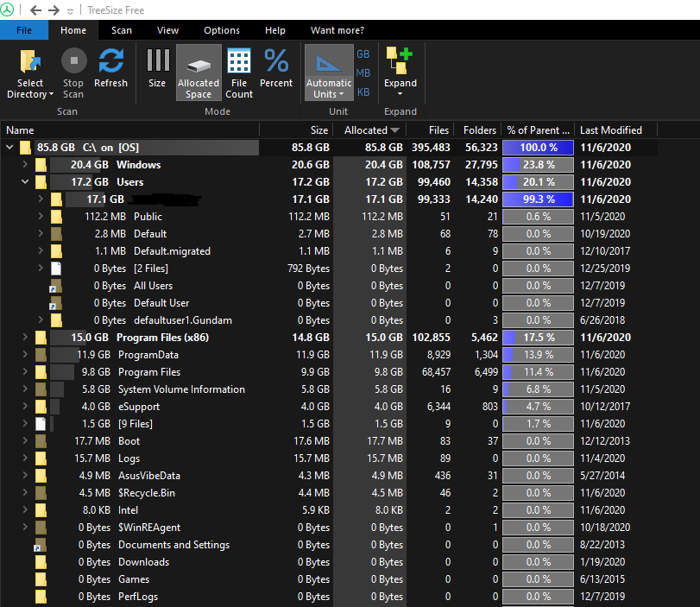Click the Want more? link
This screenshot has height=607, width=700.
337,29
